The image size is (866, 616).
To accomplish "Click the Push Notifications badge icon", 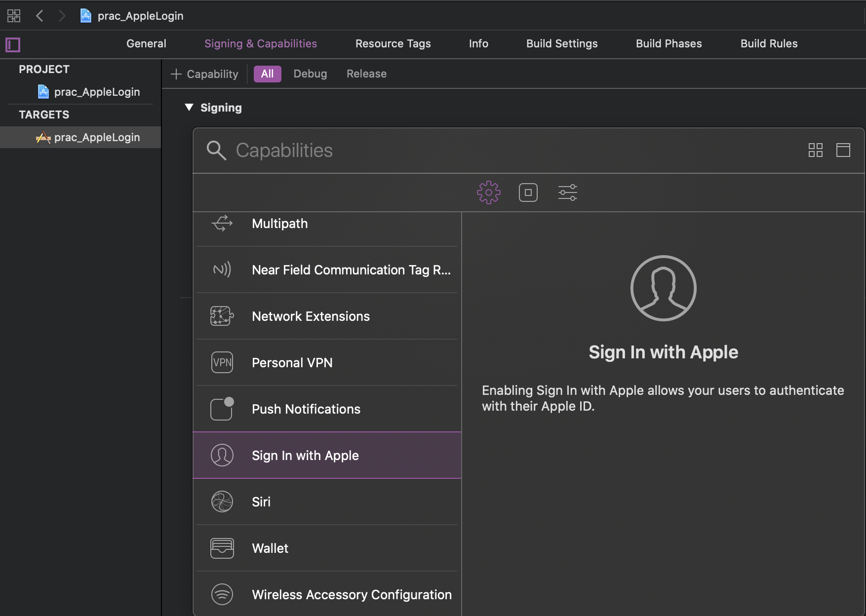I will pos(222,409).
